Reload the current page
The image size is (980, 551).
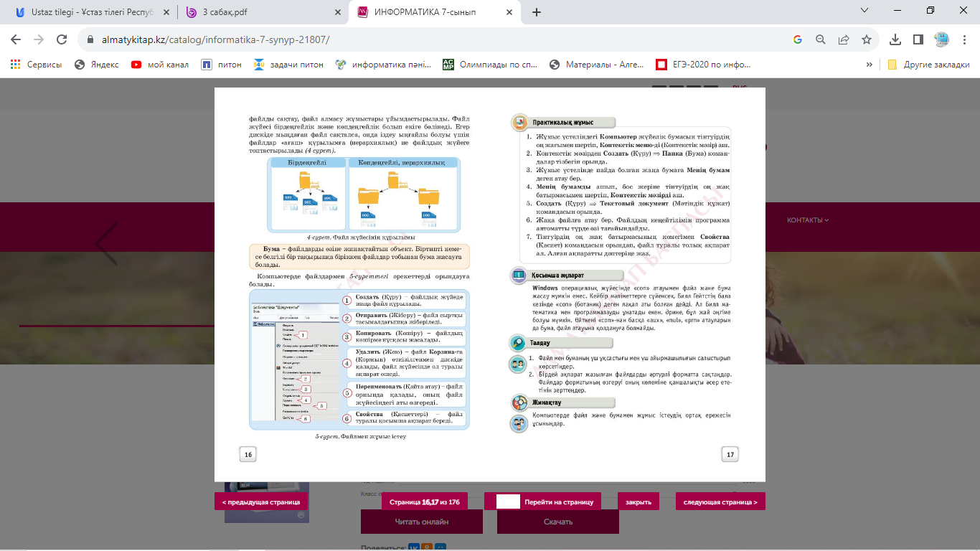pyautogui.click(x=62, y=39)
